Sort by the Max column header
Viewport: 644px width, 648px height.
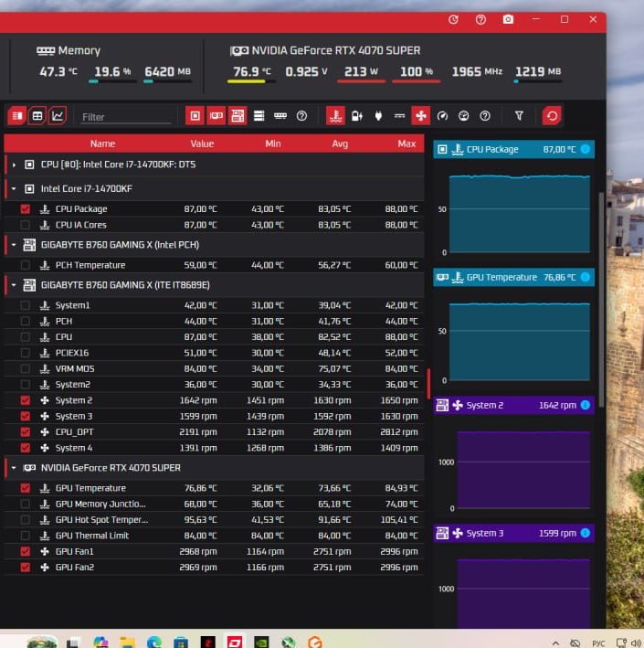(406, 143)
